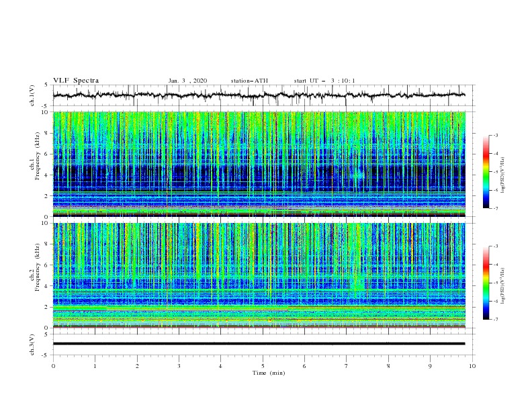Click time axis tick label "5"

pos(263,366)
